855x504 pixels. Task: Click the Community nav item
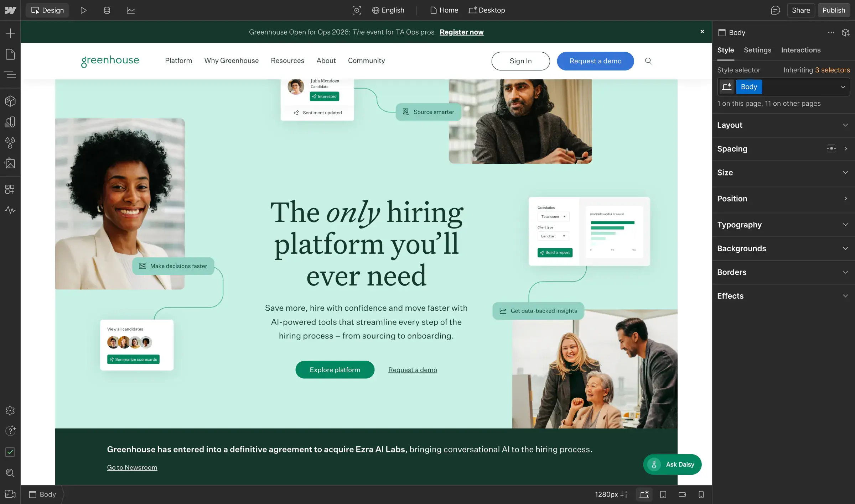pos(366,61)
